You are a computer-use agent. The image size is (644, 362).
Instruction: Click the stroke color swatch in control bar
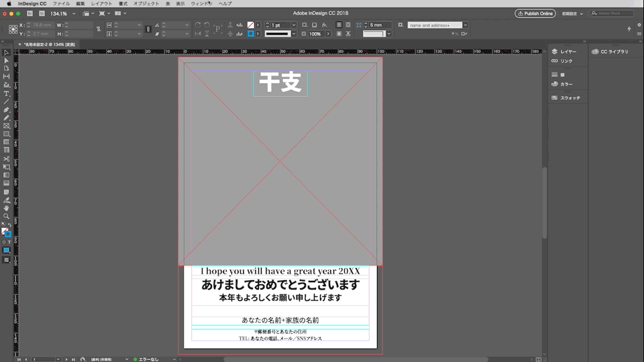250,34
